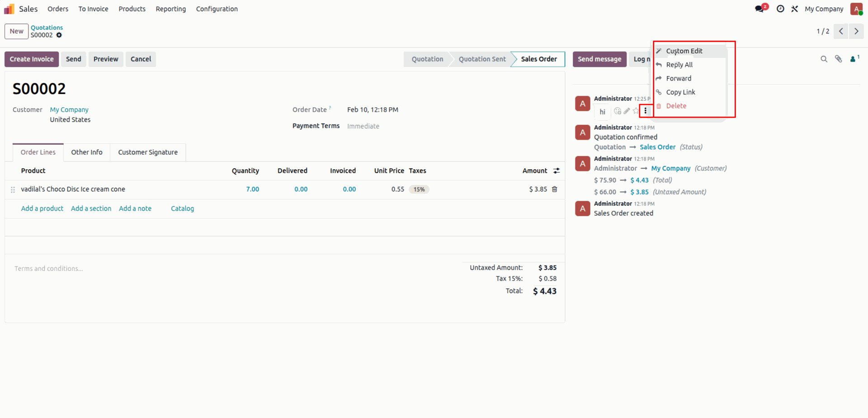
Task: Open the Orders menu
Action: 58,9
